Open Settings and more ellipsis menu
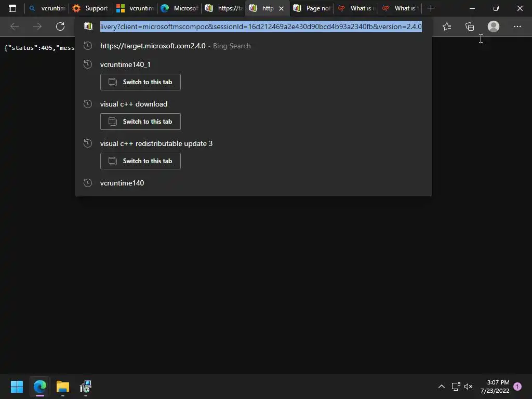This screenshot has height=399, width=532. (517, 26)
